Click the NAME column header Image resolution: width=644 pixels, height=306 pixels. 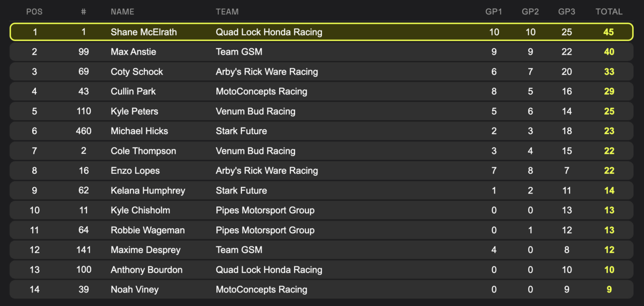[122, 11]
